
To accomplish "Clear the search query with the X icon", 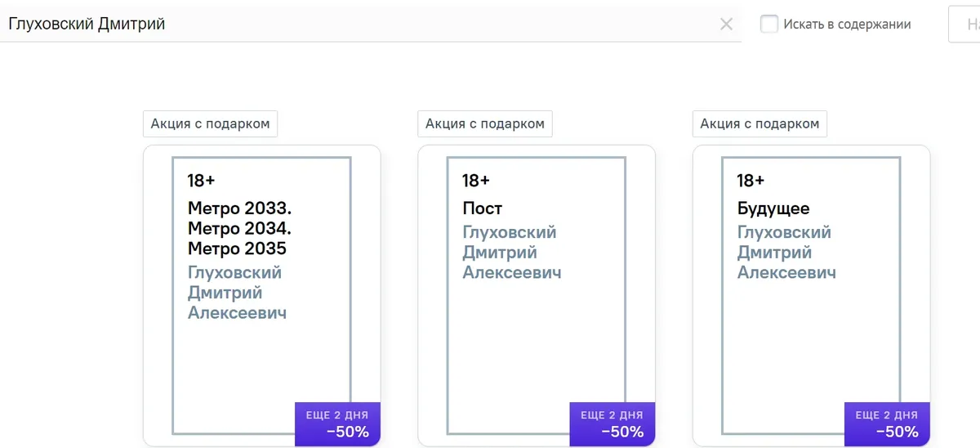I will pyautogui.click(x=726, y=25).
